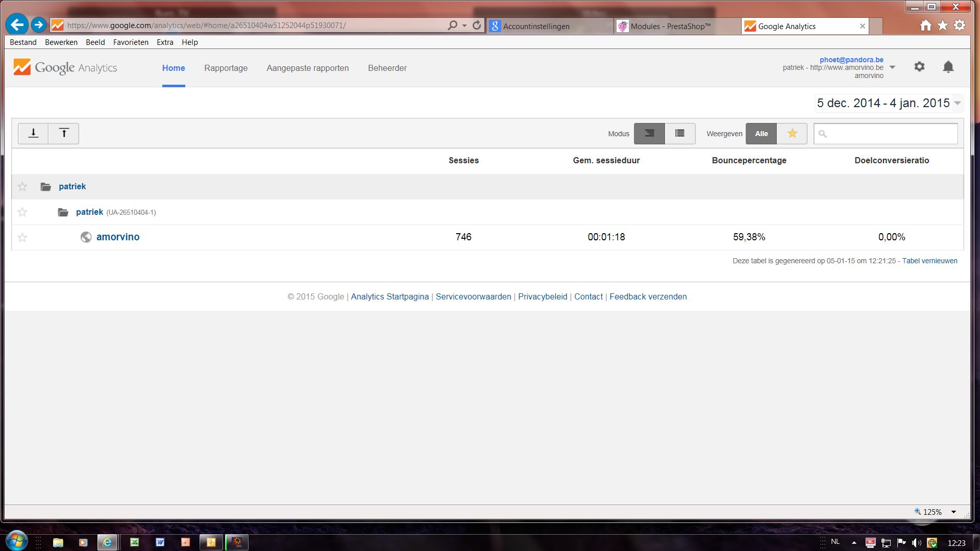Click the collapse-all arrow button

[33, 134]
